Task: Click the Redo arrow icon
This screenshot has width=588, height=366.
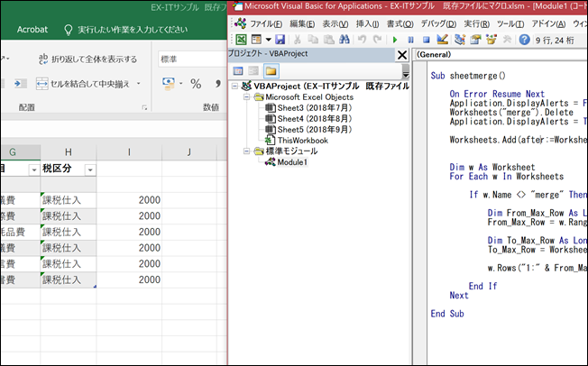Action: [x=378, y=40]
